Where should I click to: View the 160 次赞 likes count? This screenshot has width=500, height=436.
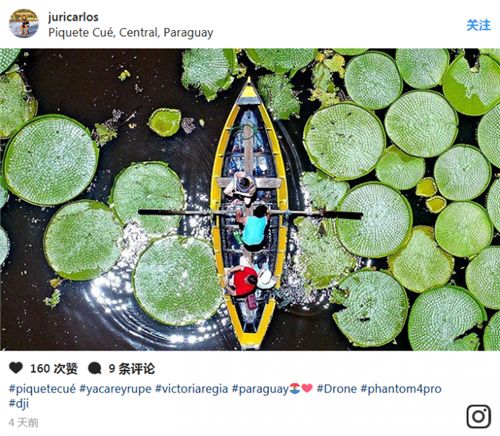pos(54,369)
